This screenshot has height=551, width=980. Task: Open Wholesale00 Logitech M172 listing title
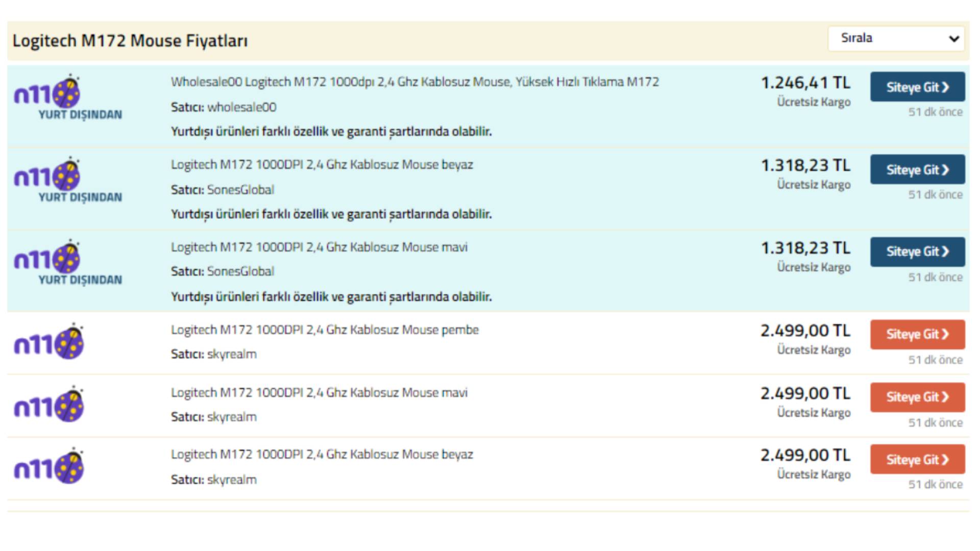pyautogui.click(x=415, y=82)
